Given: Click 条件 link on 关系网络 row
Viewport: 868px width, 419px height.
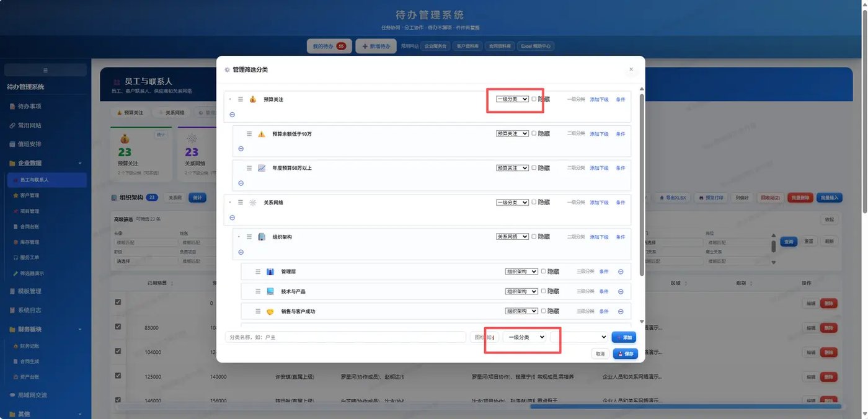Looking at the screenshot, I should coord(621,203).
